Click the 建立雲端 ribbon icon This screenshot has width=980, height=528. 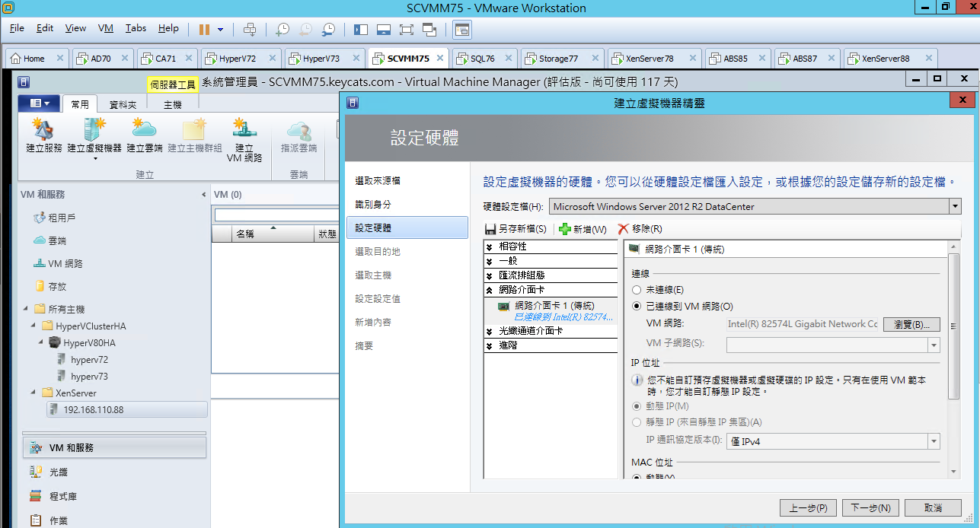tap(144, 135)
